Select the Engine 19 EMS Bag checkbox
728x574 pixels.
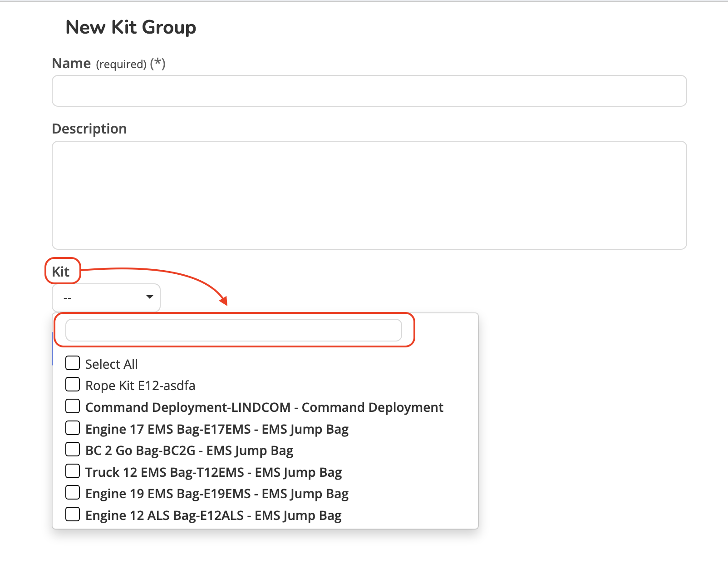[73, 493]
